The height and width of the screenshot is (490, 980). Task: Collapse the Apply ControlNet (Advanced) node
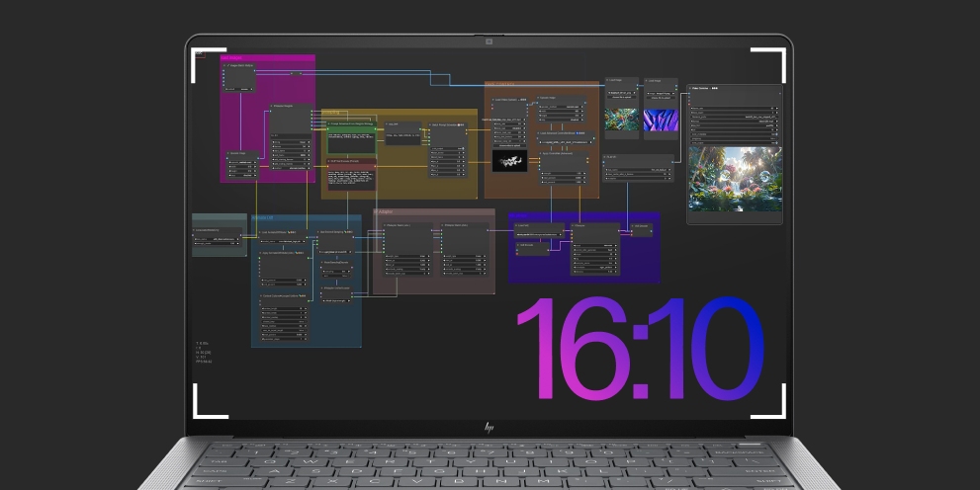click(540, 154)
